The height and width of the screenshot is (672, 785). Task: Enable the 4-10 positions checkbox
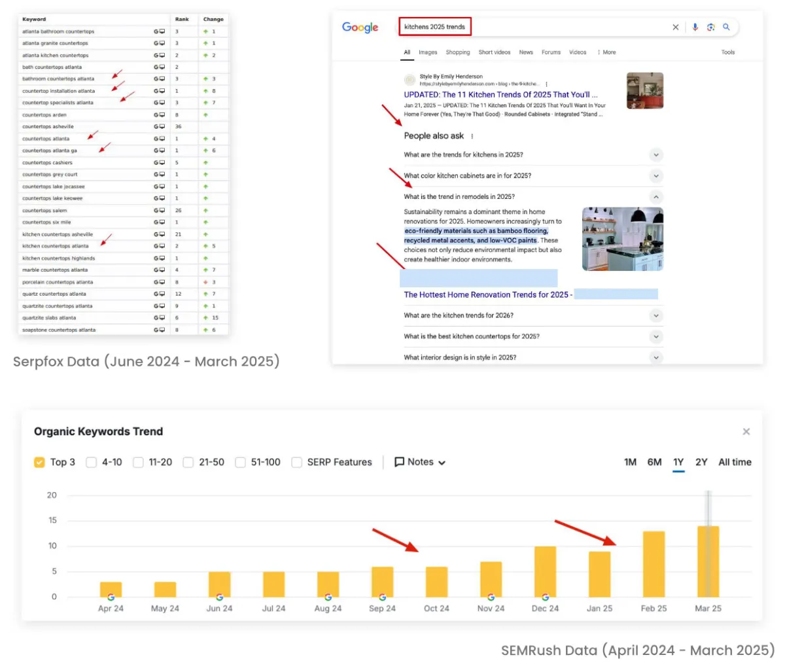coord(92,462)
